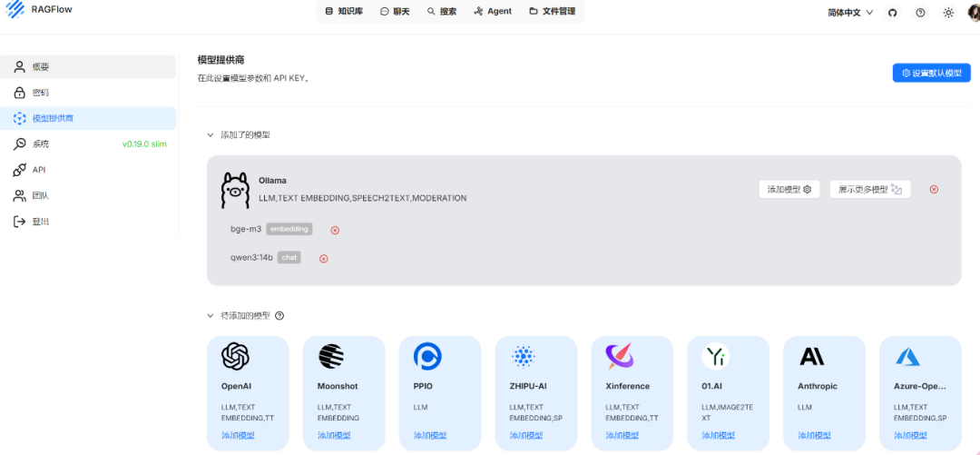The image size is (980, 455).
Task: Click the Ollama provider name
Action: [x=272, y=180]
